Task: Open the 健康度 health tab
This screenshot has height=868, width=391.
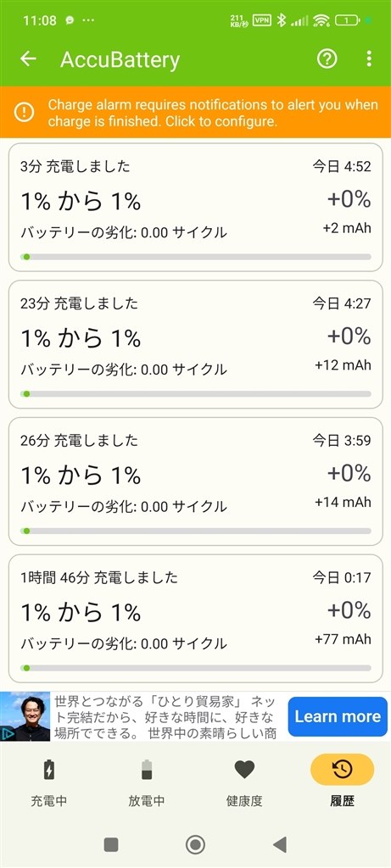Action: tap(244, 782)
